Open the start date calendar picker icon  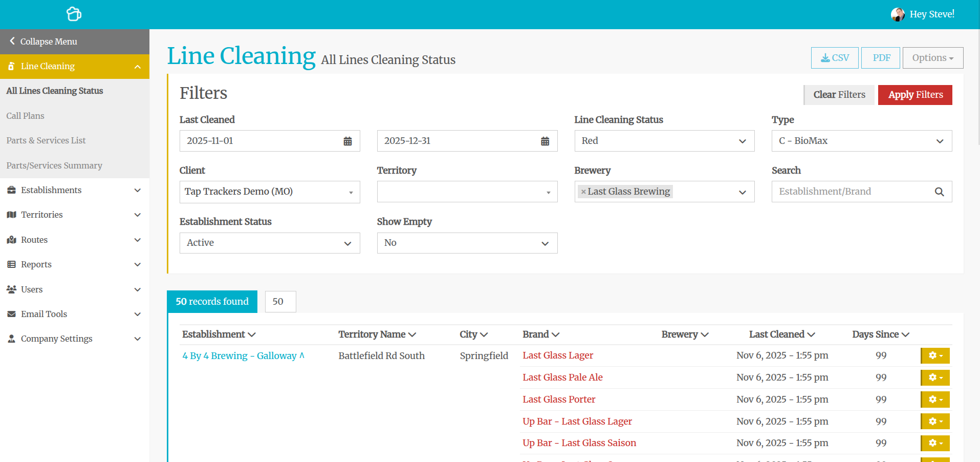[x=347, y=141]
